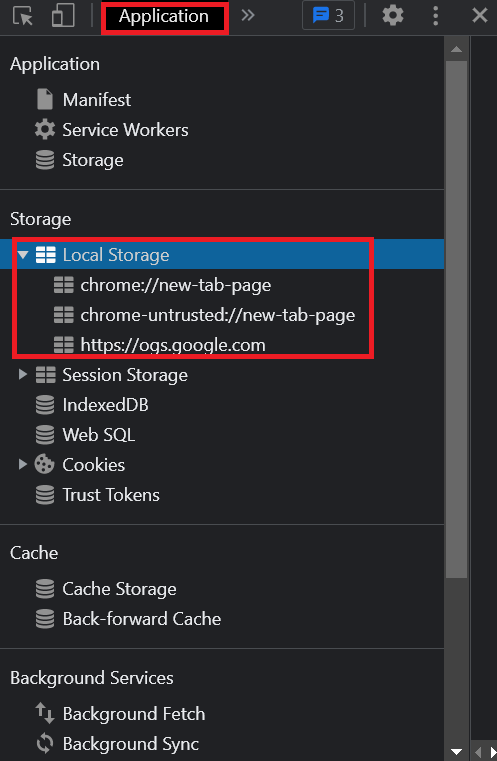Expand the Session Storage node

22,374
